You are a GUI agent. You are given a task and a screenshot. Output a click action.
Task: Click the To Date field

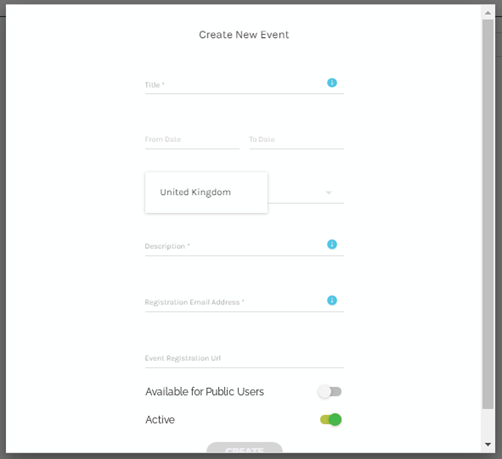tap(296, 140)
